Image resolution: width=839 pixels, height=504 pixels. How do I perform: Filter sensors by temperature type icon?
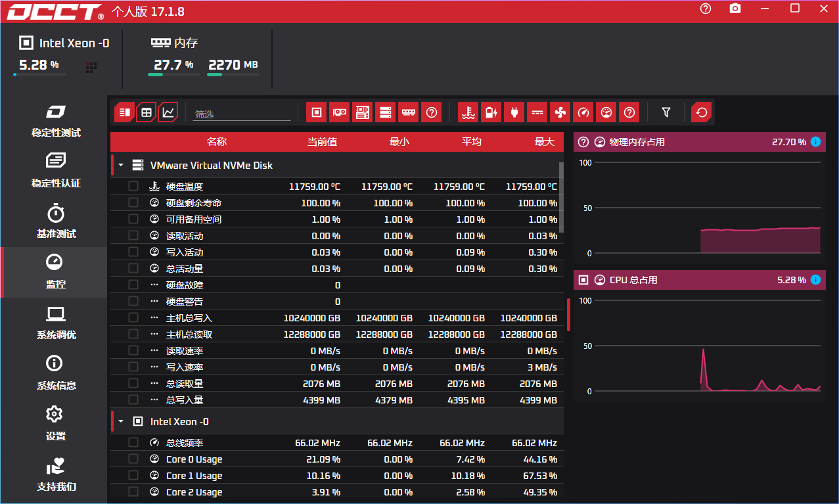(468, 112)
